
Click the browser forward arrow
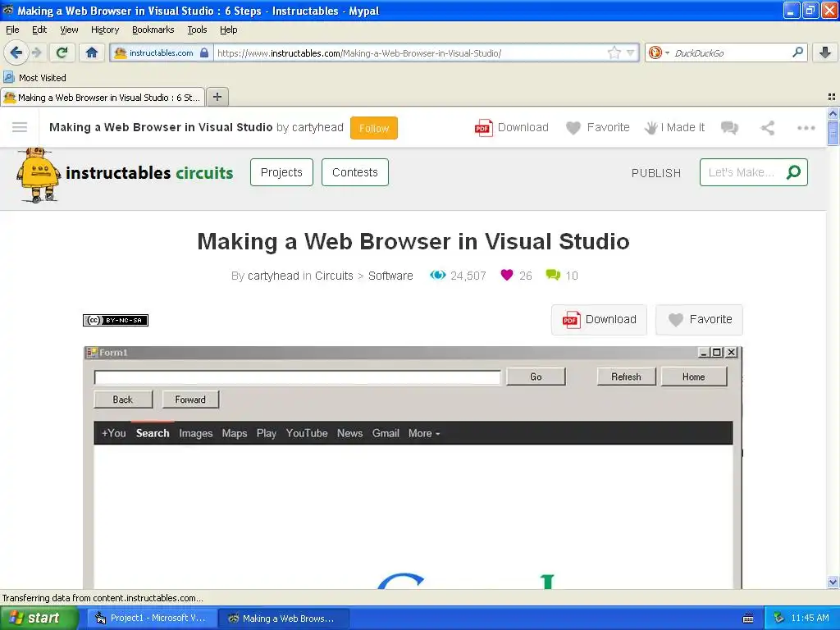[x=37, y=52]
